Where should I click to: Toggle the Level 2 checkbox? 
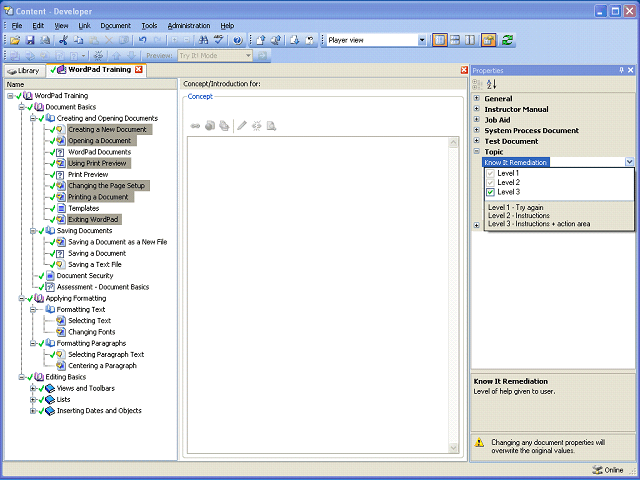(x=491, y=182)
